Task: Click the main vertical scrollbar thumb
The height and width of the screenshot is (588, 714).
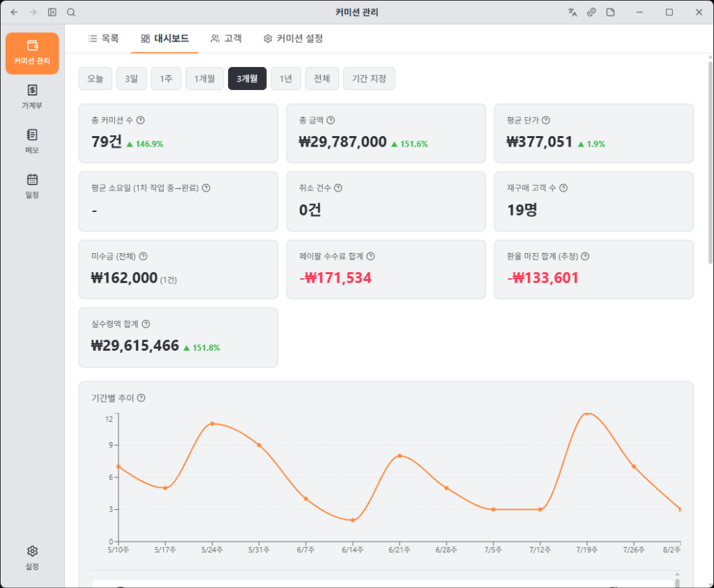Action: (710, 162)
